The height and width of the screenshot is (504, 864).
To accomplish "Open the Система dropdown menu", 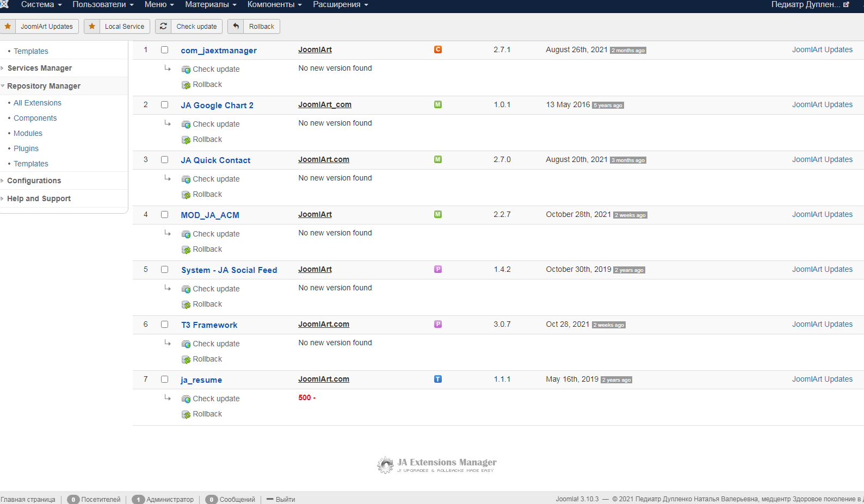I will tap(41, 5).
